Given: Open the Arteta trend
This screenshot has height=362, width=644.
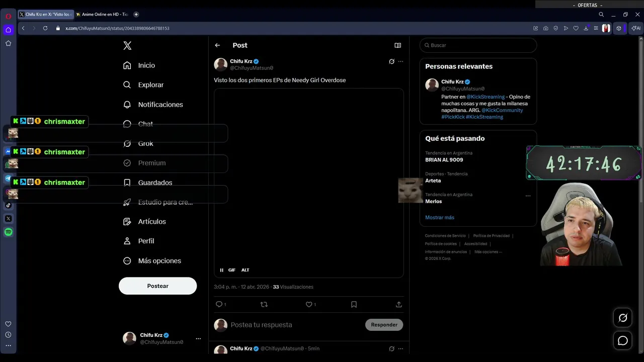Looking at the screenshot, I should (x=433, y=180).
